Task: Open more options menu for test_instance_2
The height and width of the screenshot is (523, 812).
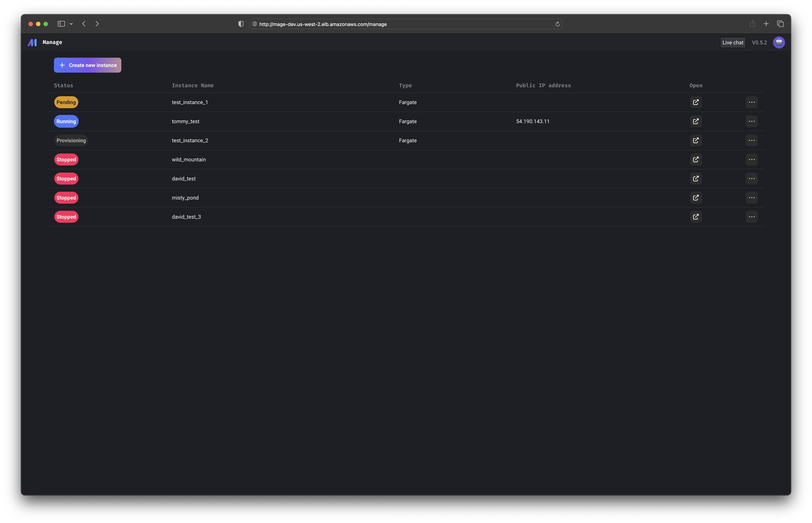Action: pos(751,141)
